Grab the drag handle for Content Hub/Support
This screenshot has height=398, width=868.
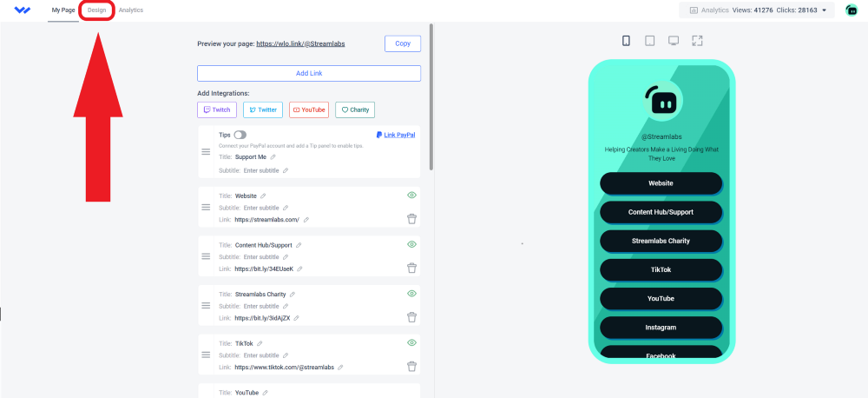(206, 256)
